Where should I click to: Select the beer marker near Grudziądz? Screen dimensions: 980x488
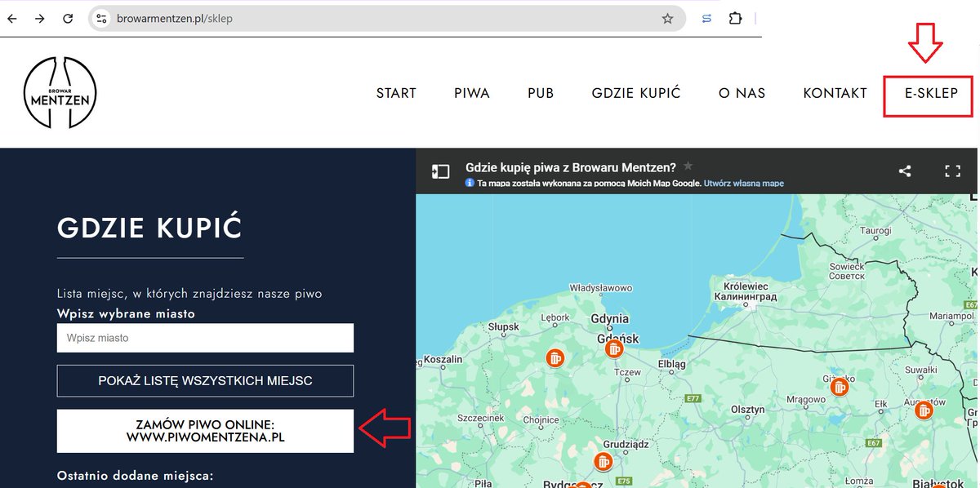tap(603, 462)
